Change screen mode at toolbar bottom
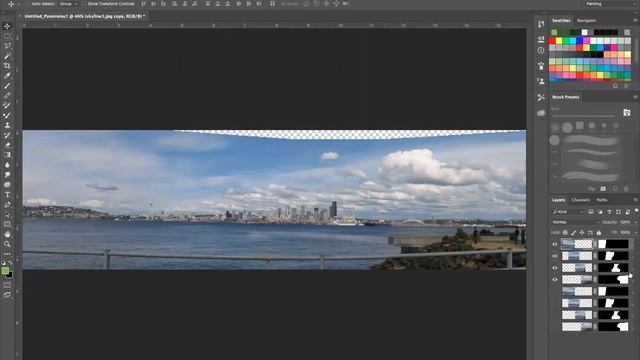Screen dimensions: 640x360 (7, 295)
